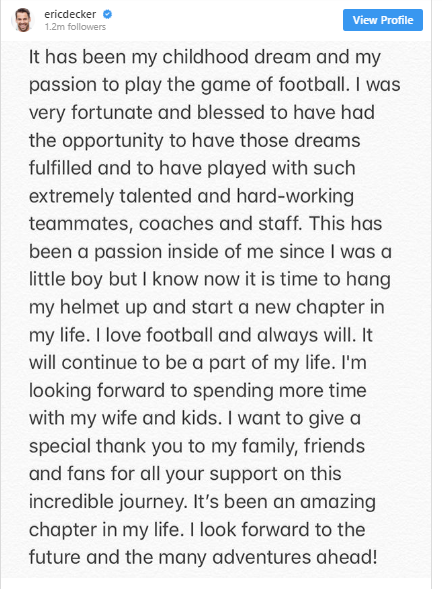Screen dimensions: 442x589
Task: Click the words 'those dreams'
Action: click(300, 141)
